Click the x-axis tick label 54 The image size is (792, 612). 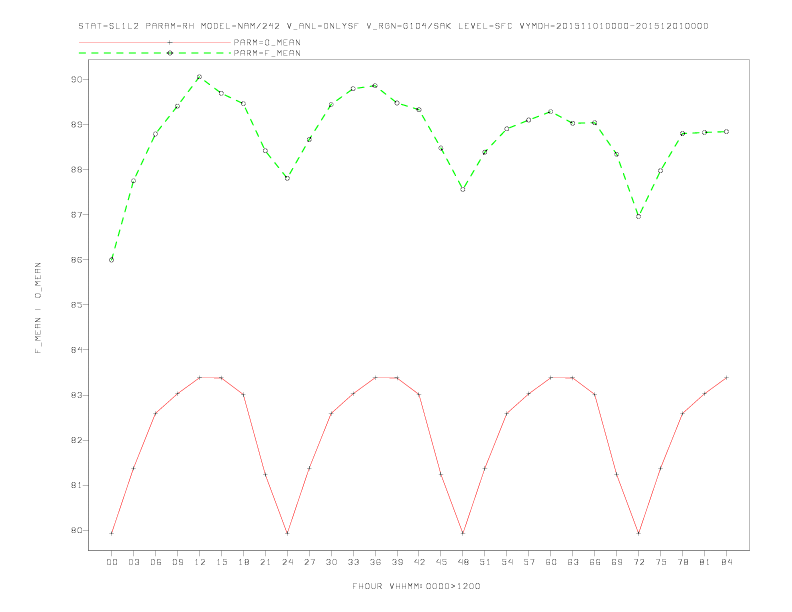507,562
